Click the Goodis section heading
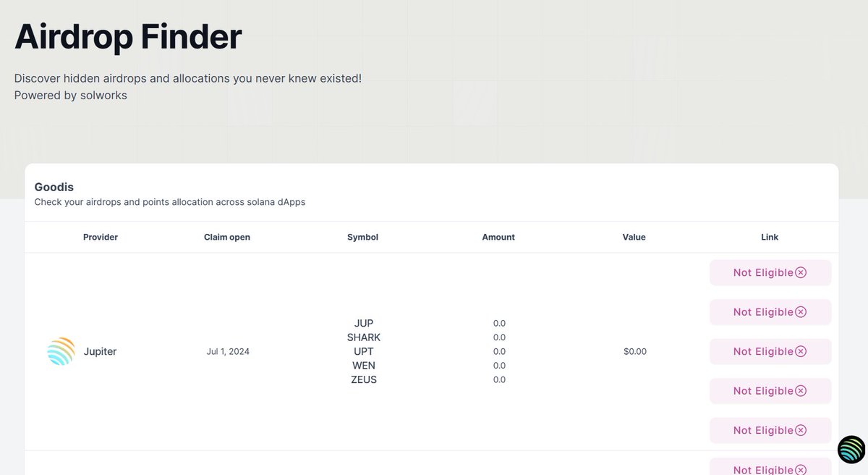The image size is (868, 475). click(54, 187)
